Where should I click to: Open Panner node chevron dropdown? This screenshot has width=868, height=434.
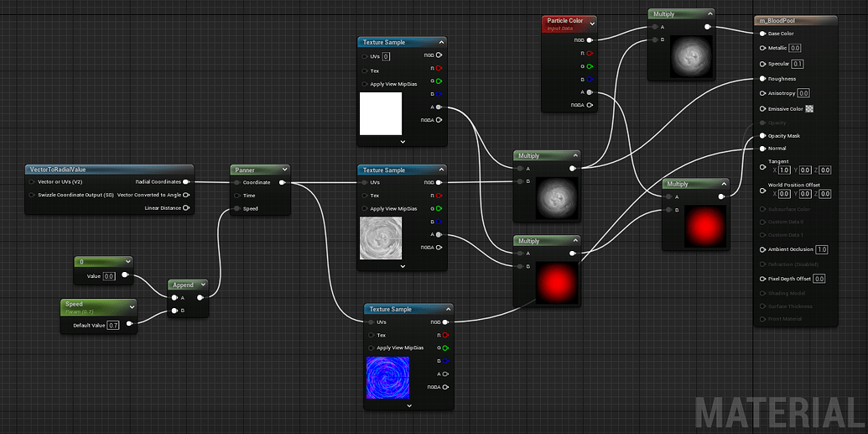[x=284, y=170]
